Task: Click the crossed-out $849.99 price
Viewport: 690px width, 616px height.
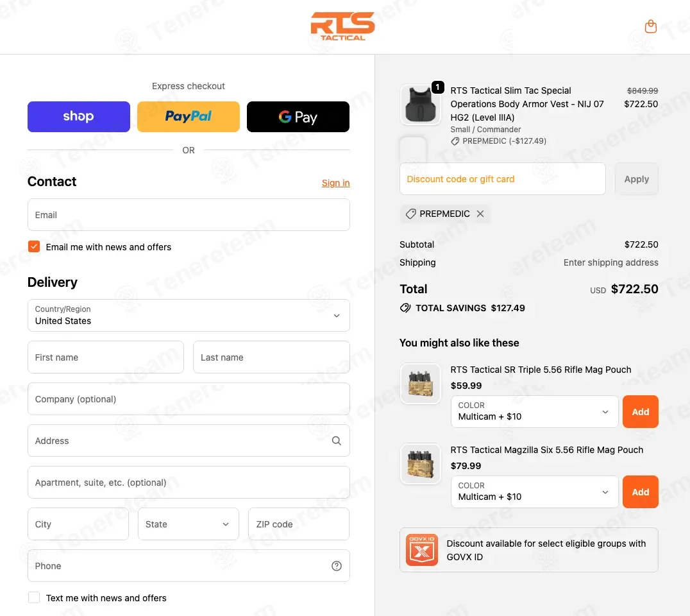Action: (643, 90)
